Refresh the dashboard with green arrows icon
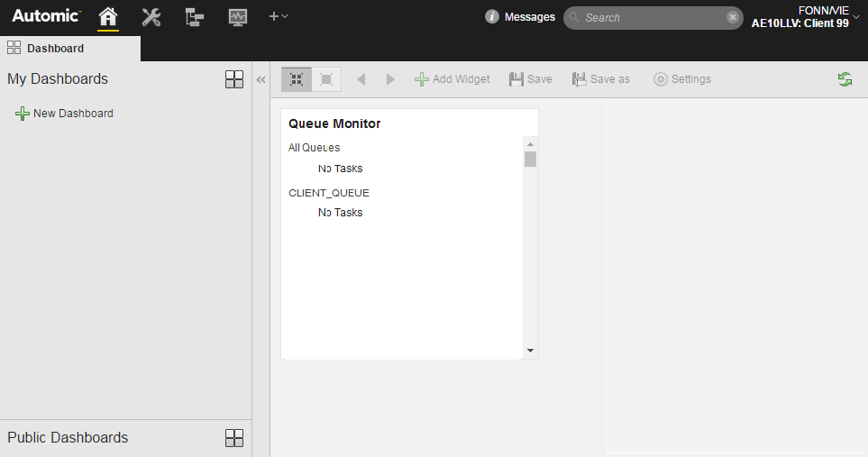868x457 pixels. 845,79
